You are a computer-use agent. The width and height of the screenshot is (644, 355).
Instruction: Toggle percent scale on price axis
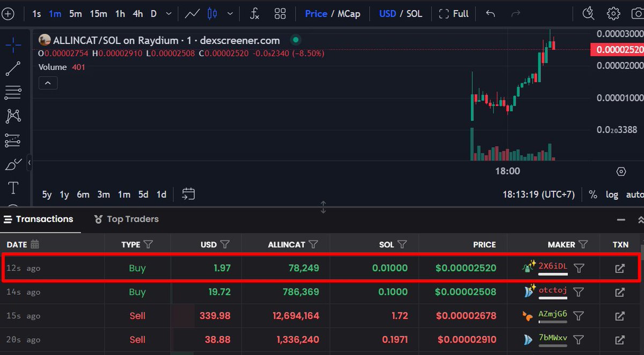(593, 194)
